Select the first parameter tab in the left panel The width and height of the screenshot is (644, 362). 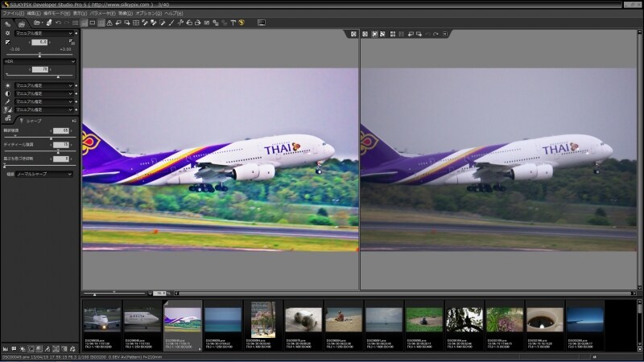click(x=7, y=24)
